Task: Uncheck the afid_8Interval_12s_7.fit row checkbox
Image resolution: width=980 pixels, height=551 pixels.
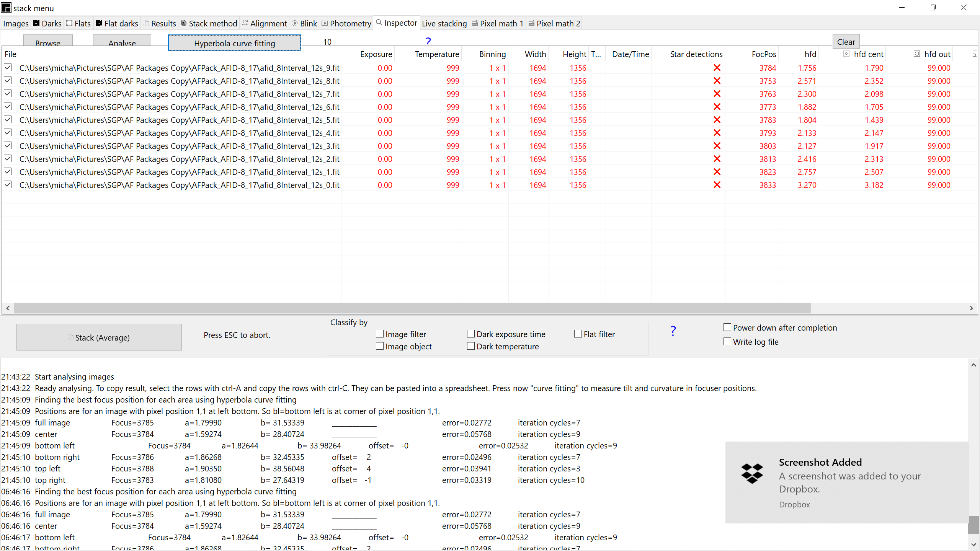Action: coord(8,94)
